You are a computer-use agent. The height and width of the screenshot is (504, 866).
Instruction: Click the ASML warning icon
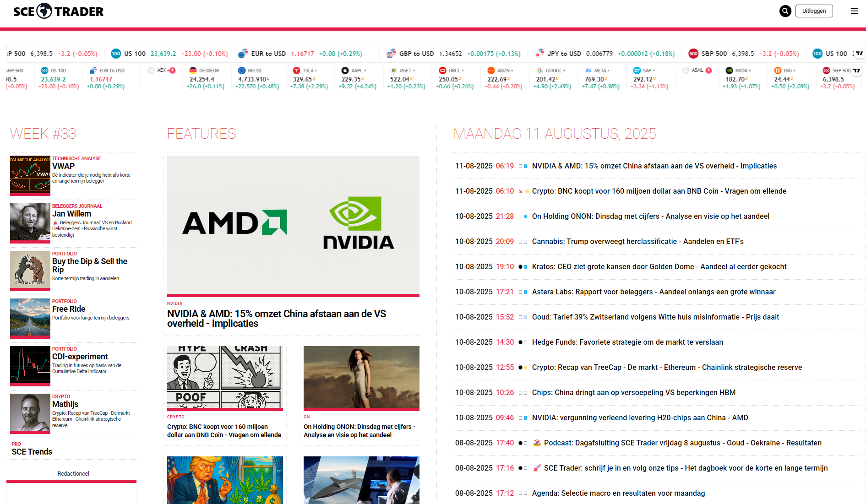point(708,70)
